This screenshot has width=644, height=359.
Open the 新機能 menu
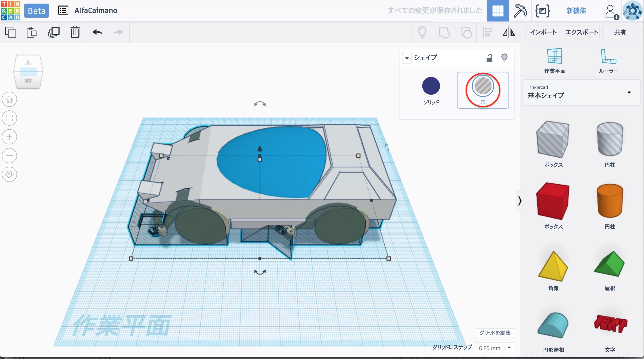[576, 11]
